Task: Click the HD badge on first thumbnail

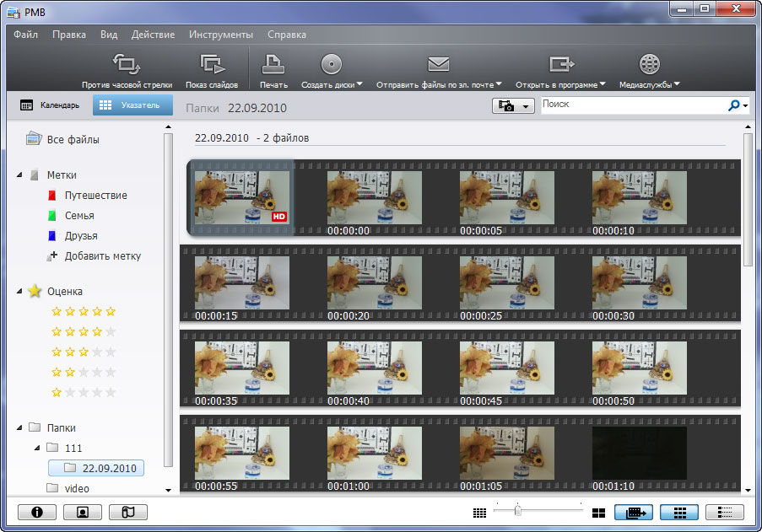Action: click(x=279, y=217)
